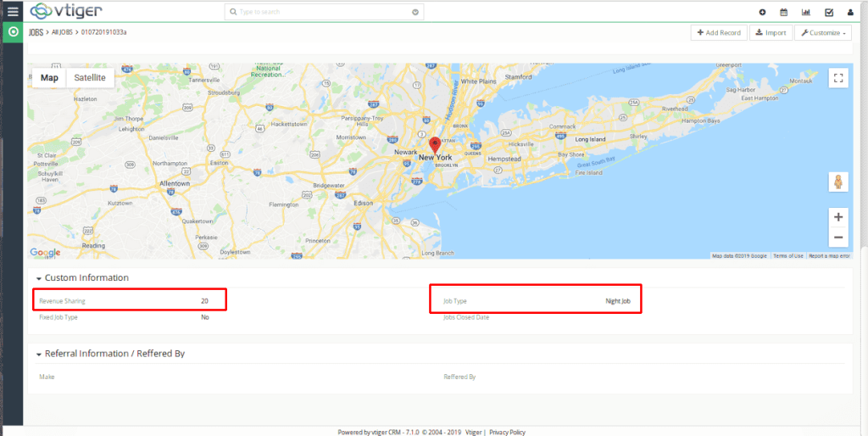Open the user profile icon

pos(850,12)
